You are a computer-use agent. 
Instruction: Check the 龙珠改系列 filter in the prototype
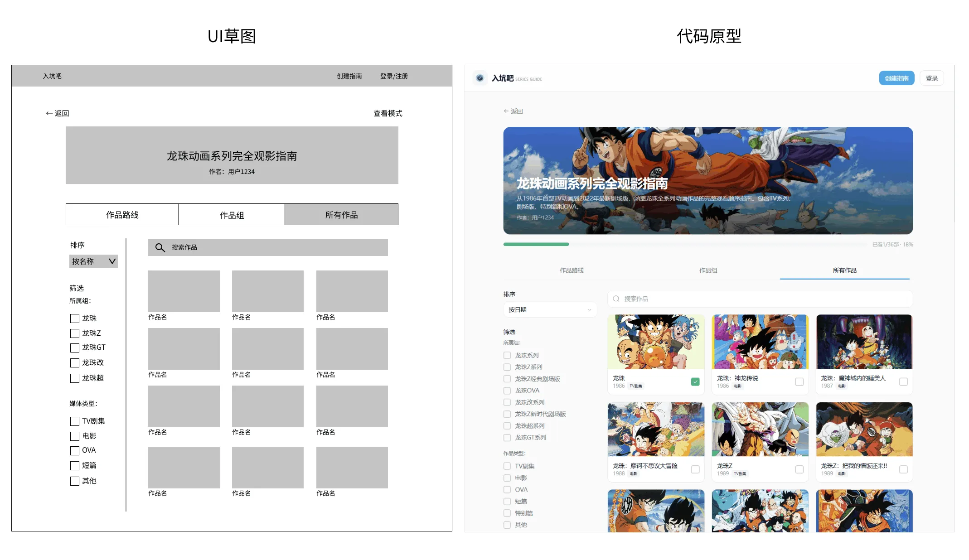click(x=507, y=402)
